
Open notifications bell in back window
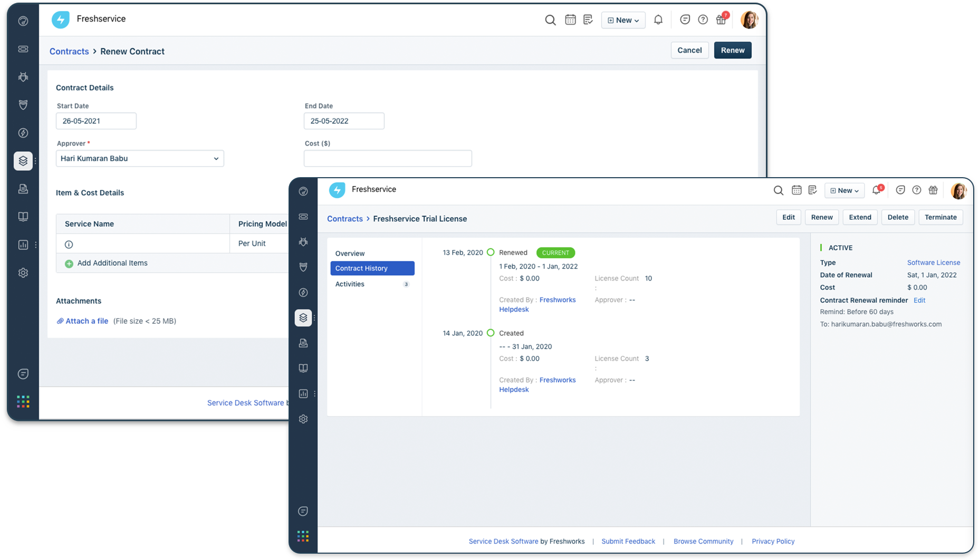coord(658,20)
